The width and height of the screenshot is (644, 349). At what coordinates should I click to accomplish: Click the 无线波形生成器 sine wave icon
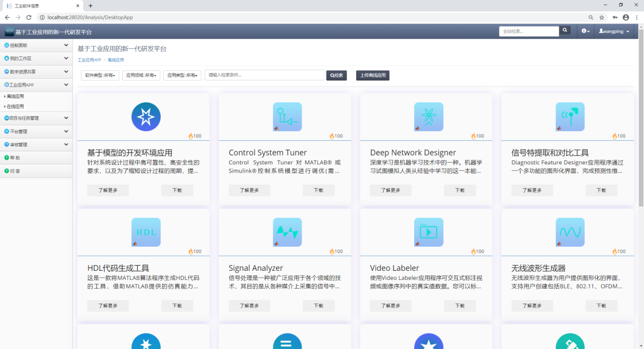[570, 232]
